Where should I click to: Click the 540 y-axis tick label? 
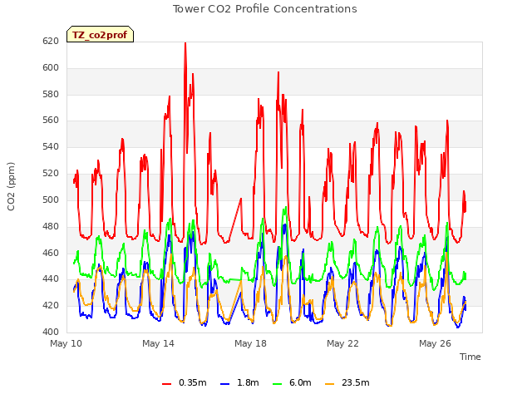pyautogui.click(x=51, y=147)
